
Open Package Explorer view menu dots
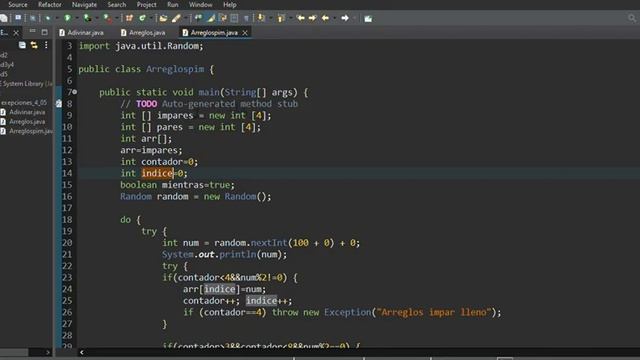[x=46, y=45]
